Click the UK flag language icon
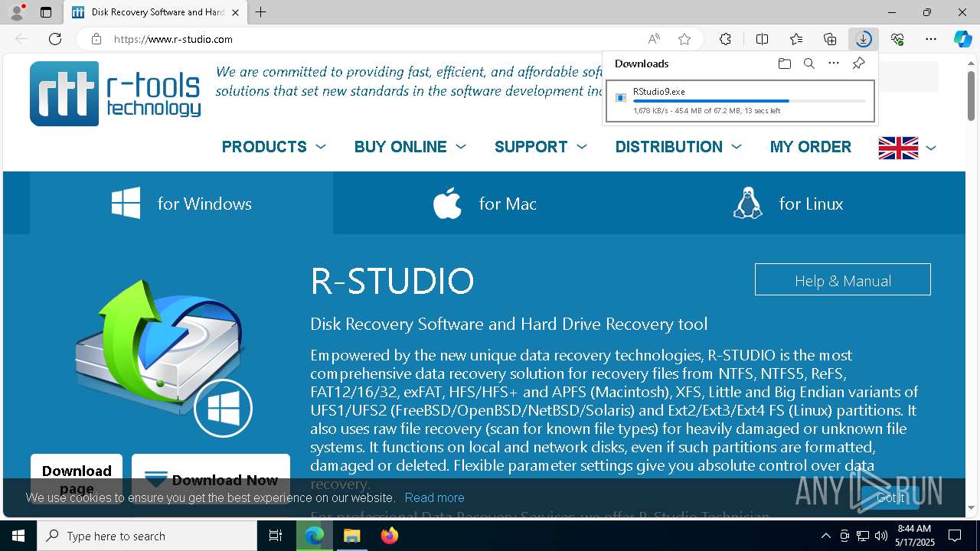 (898, 148)
